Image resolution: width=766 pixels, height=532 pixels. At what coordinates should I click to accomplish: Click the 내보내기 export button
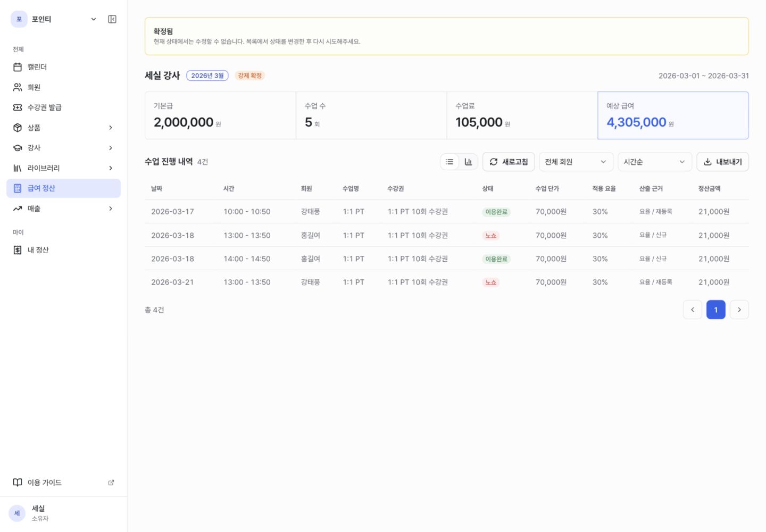pyautogui.click(x=722, y=162)
